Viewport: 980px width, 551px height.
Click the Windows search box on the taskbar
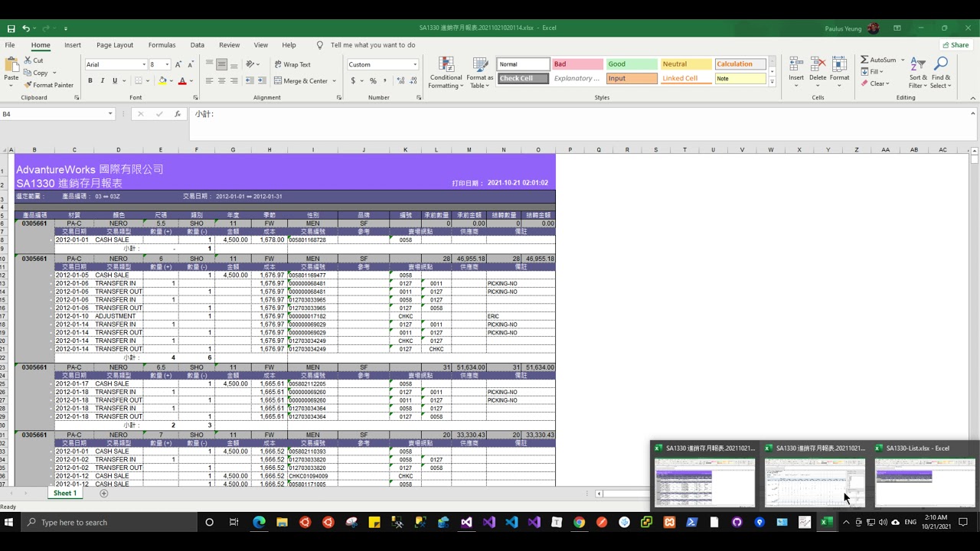coord(107,523)
